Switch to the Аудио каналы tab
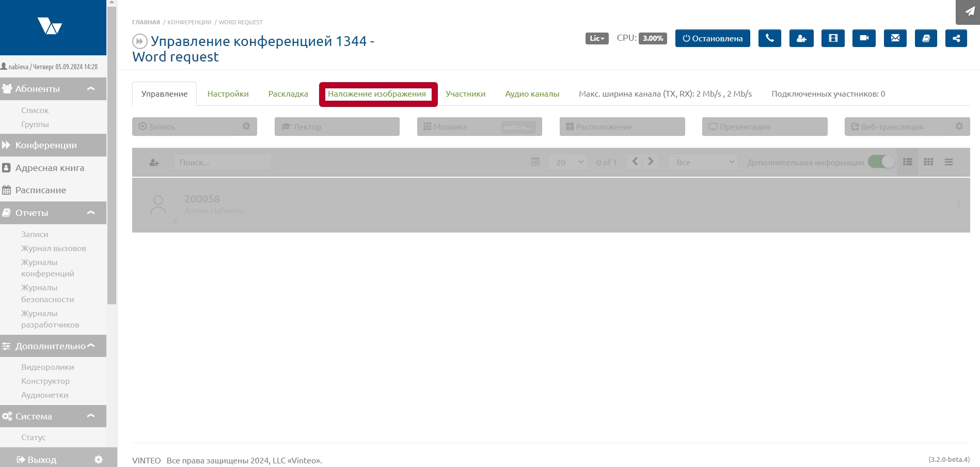980x467 pixels. (532, 94)
